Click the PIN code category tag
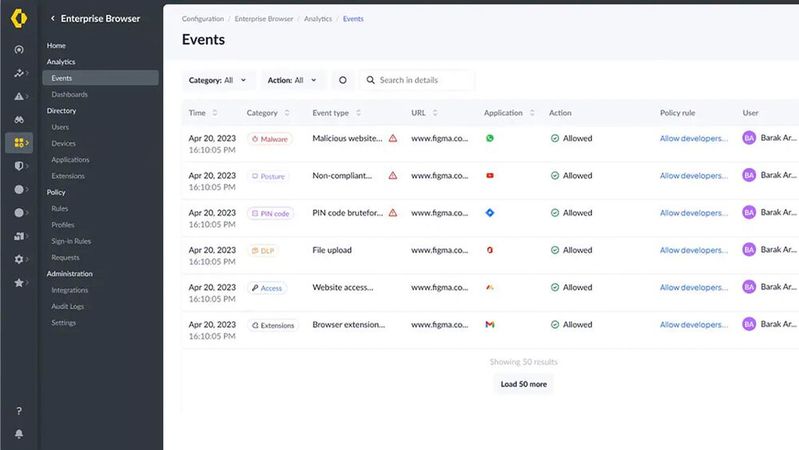 click(270, 214)
